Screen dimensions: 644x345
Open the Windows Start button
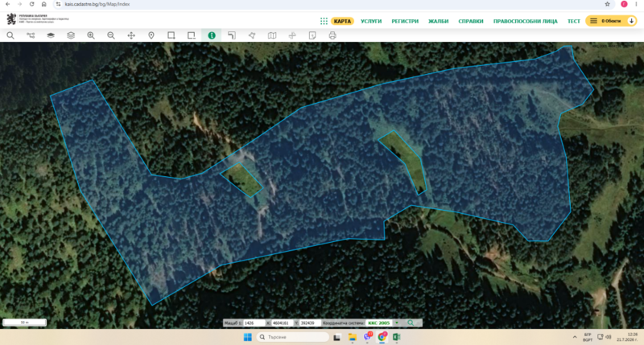coord(248,337)
